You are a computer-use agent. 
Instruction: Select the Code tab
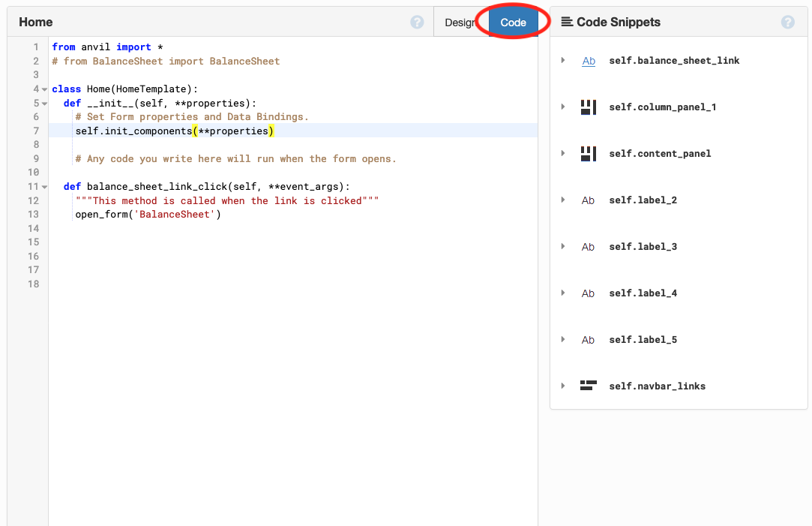(x=513, y=22)
